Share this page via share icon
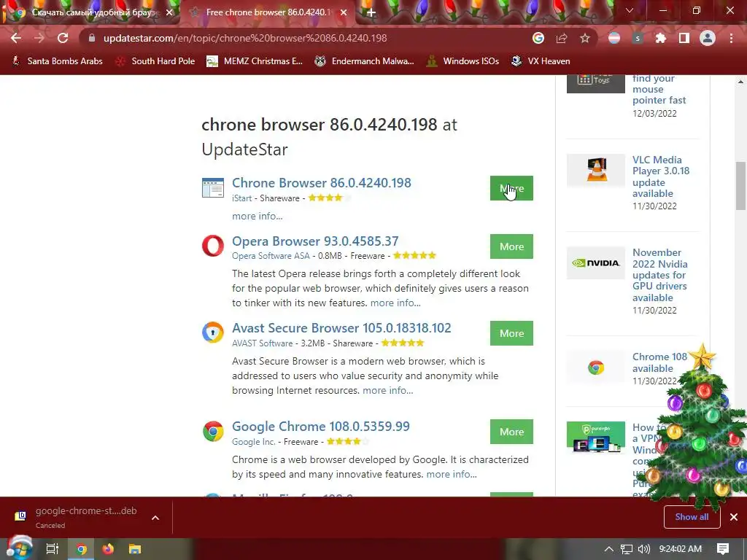This screenshot has width=747, height=560. tap(562, 38)
